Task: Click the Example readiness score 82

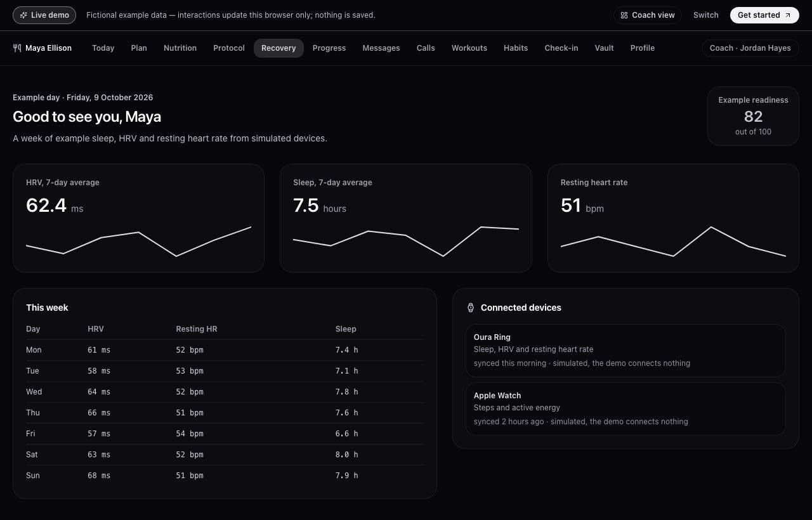Action: pyautogui.click(x=753, y=117)
